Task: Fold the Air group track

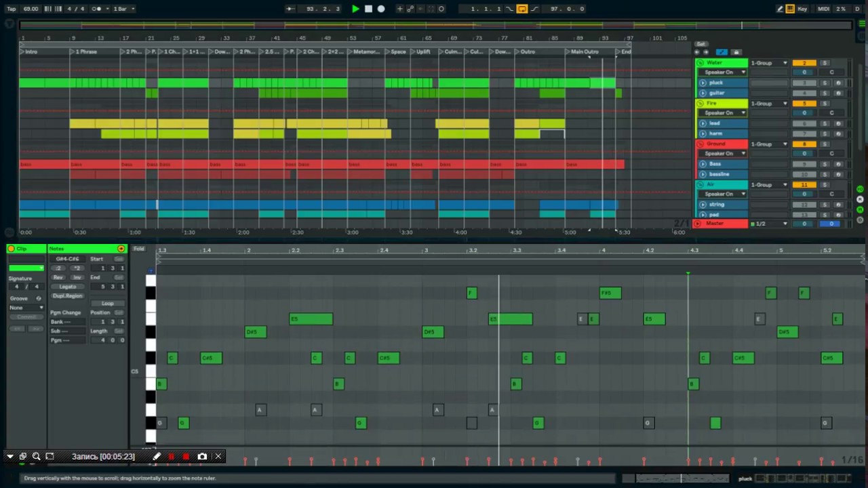Action: pyautogui.click(x=701, y=184)
